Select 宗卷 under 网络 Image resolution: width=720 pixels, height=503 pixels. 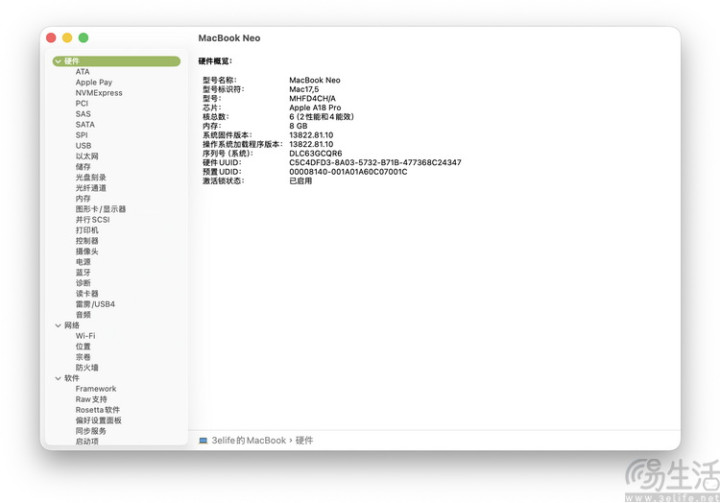[x=83, y=357]
